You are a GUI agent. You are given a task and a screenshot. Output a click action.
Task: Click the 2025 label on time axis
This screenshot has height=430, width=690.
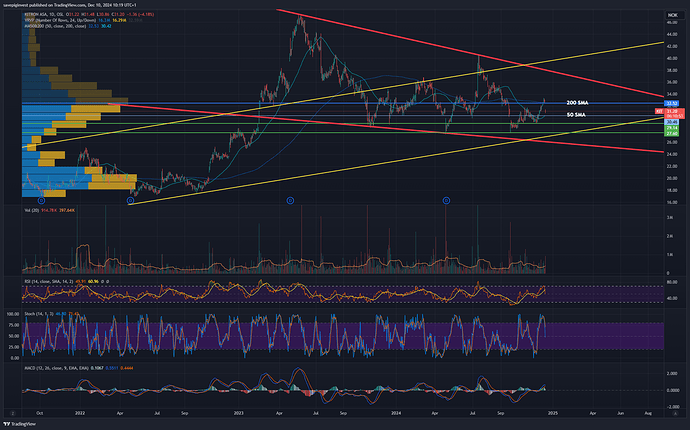coord(553,413)
